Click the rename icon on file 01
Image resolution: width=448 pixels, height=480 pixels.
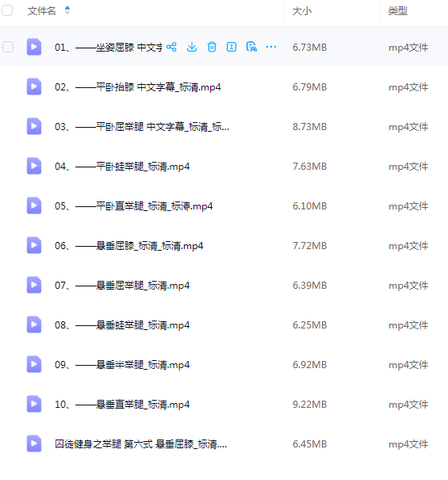coord(232,47)
